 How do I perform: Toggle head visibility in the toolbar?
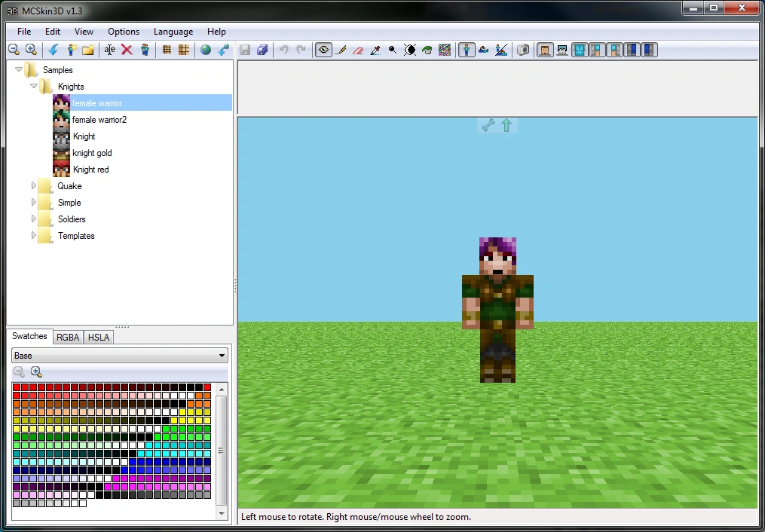545,50
